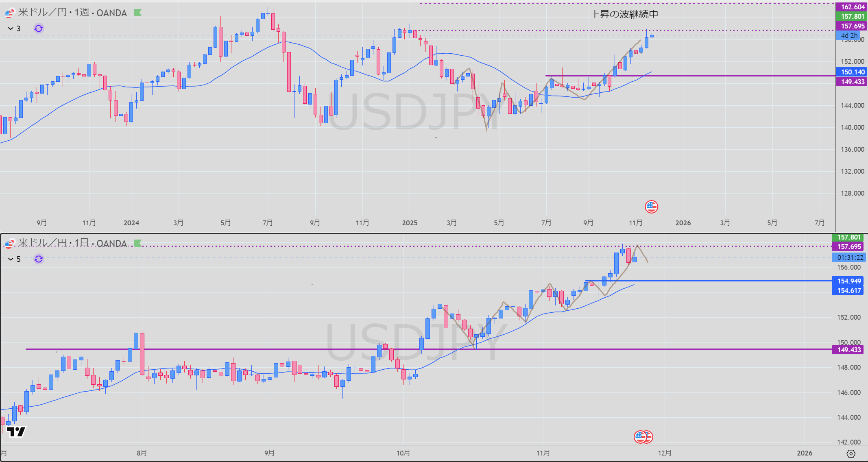Image resolution: width=868 pixels, height=462 pixels.
Task: Open symbol title 米ドル/円 1週 OANDA
Action: (x=72, y=13)
